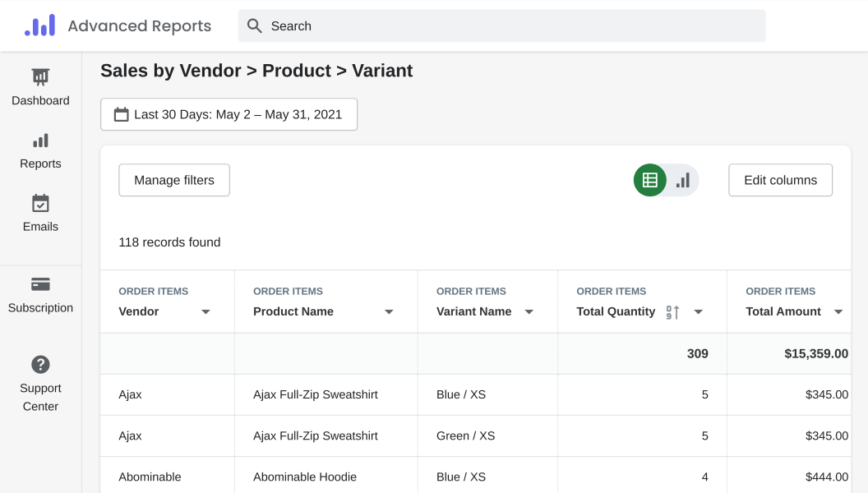This screenshot has height=493, width=868.
Task: Click quantity 5 in Green / XS row
Action: point(704,436)
